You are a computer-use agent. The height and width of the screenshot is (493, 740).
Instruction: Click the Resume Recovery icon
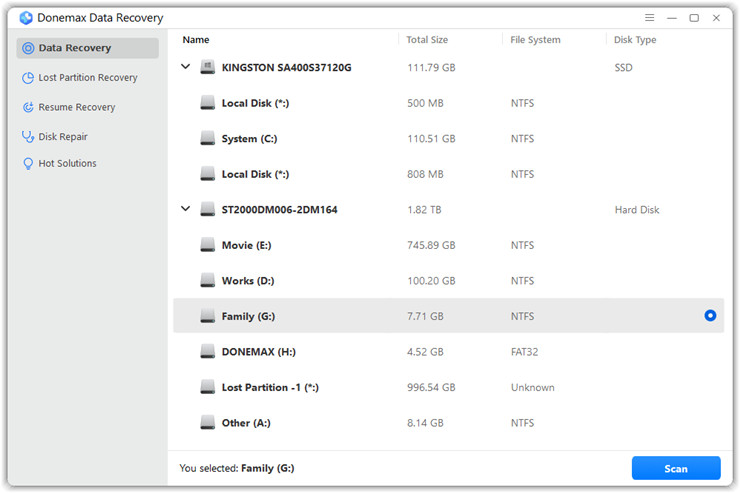coord(28,107)
